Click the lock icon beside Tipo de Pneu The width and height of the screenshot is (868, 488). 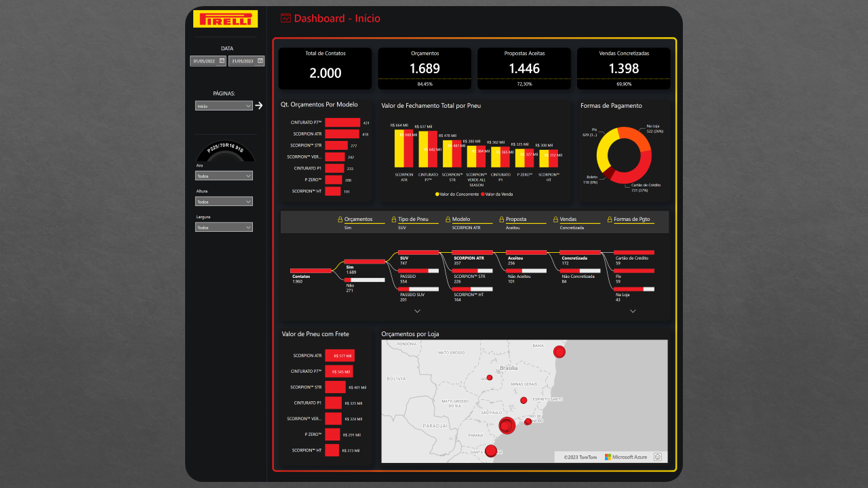point(393,220)
